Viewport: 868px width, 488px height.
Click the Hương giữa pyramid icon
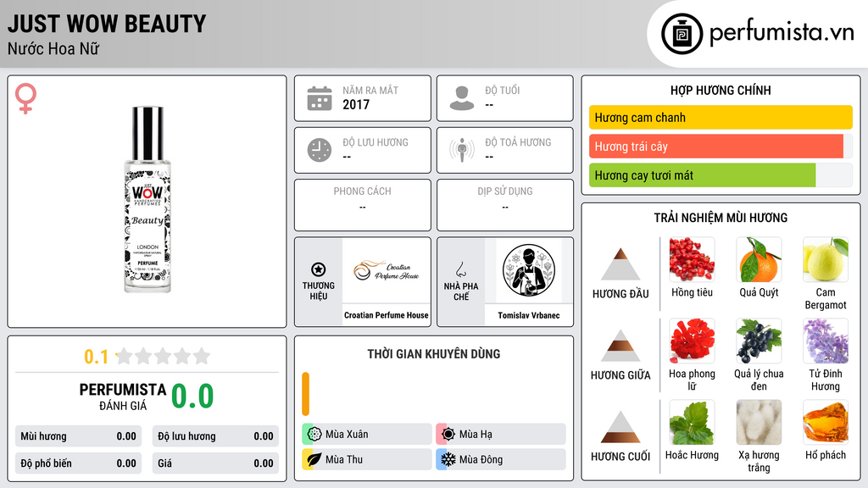[x=620, y=346]
